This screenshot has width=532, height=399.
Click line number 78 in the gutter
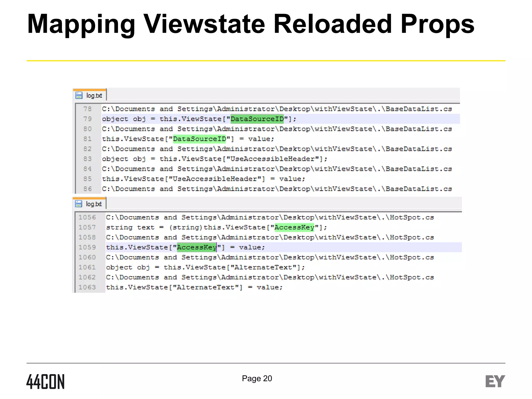click(x=88, y=109)
